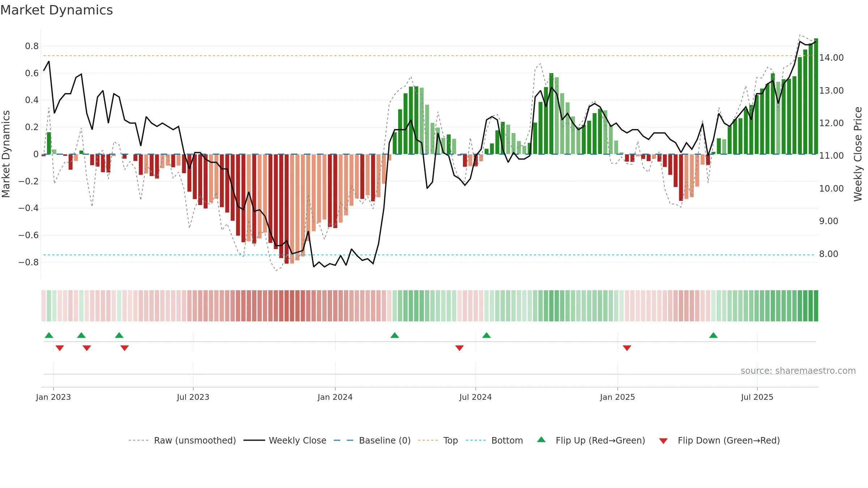
Task: Toggle the Baseline (0) legend entry
Action: click(x=372, y=440)
